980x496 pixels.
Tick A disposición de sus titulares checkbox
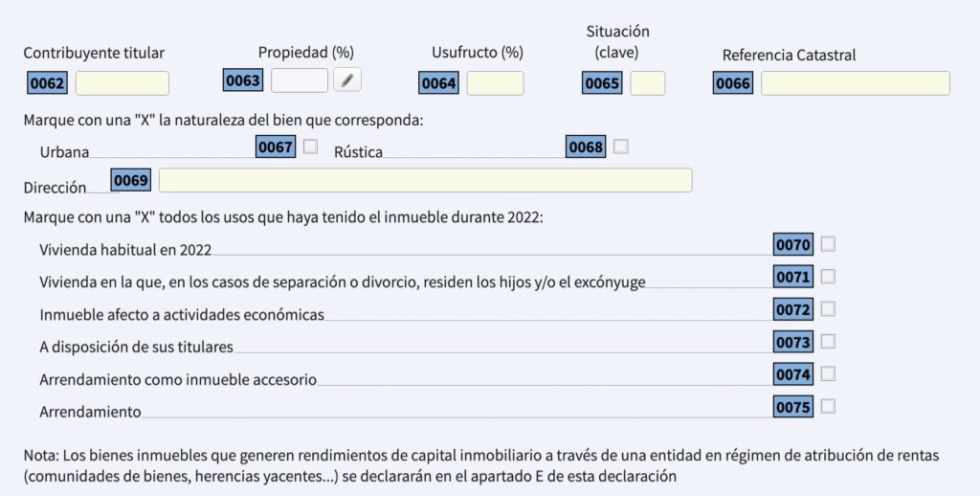tap(828, 342)
